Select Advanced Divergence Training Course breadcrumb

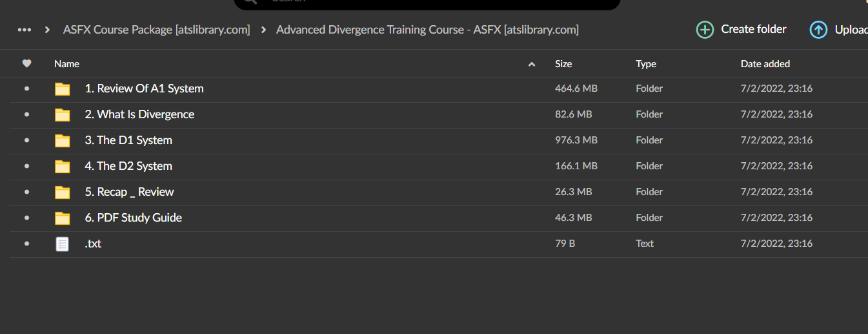pos(427,30)
